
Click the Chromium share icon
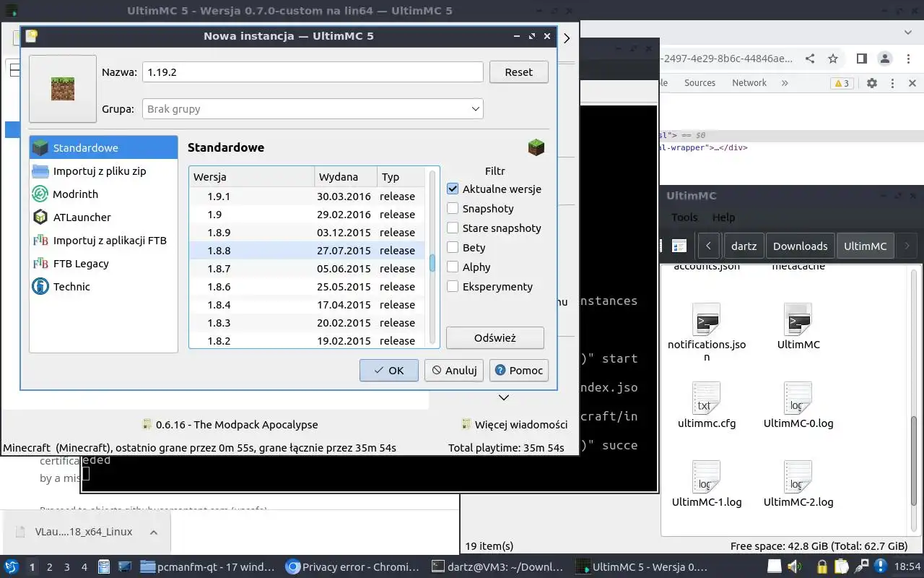tap(810, 59)
